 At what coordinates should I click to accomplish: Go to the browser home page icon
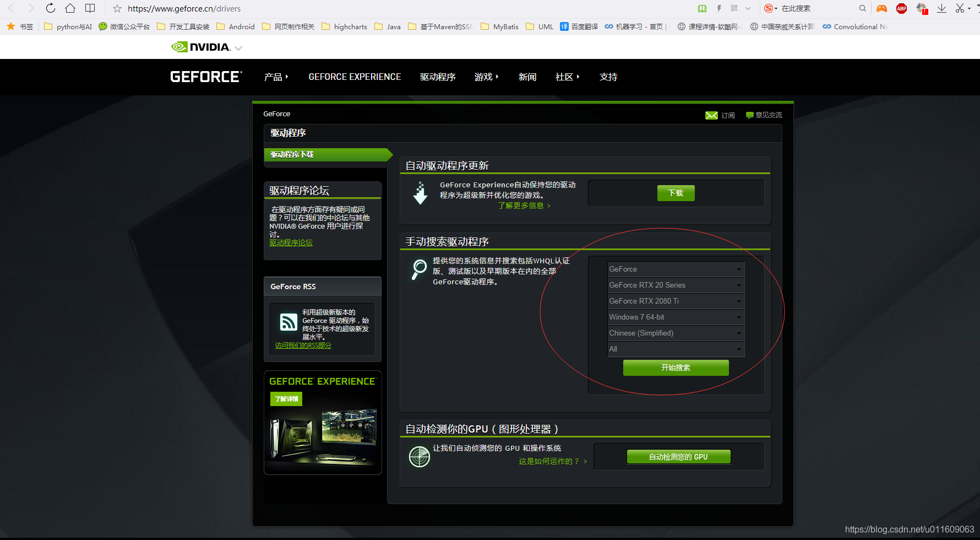click(x=70, y=8)
